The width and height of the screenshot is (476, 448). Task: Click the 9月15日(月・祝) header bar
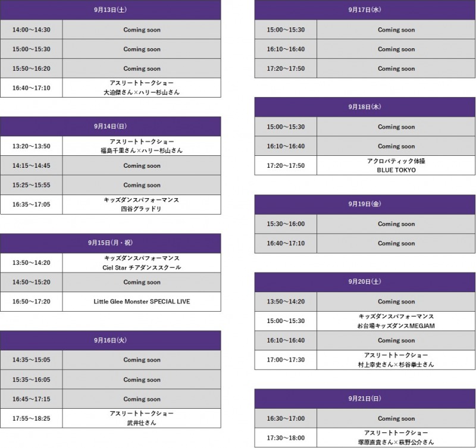pos(110,243)
